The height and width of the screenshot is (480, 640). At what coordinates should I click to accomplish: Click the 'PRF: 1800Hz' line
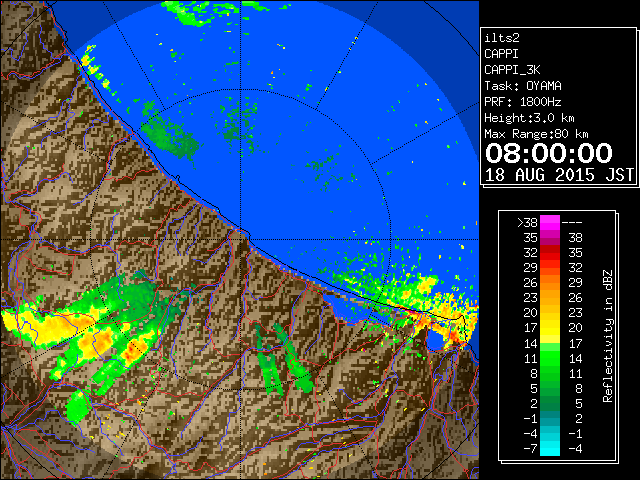pos(523,102)
